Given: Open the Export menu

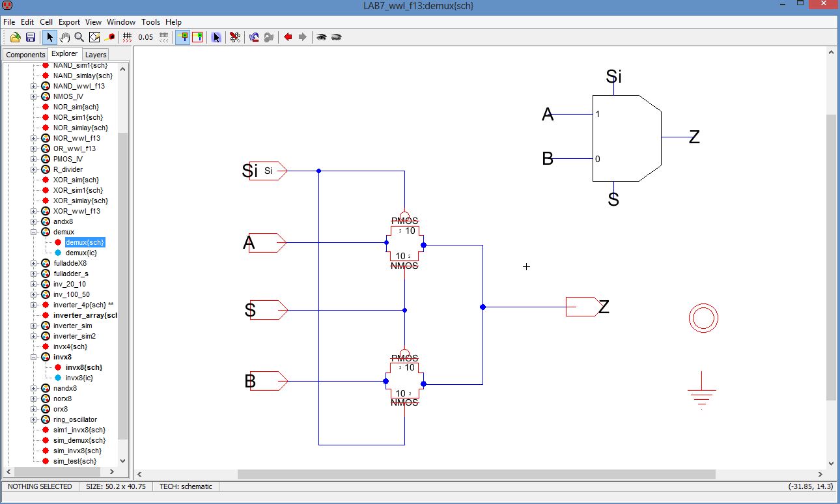Looking at the screenshot, I should tap(69, 21).
